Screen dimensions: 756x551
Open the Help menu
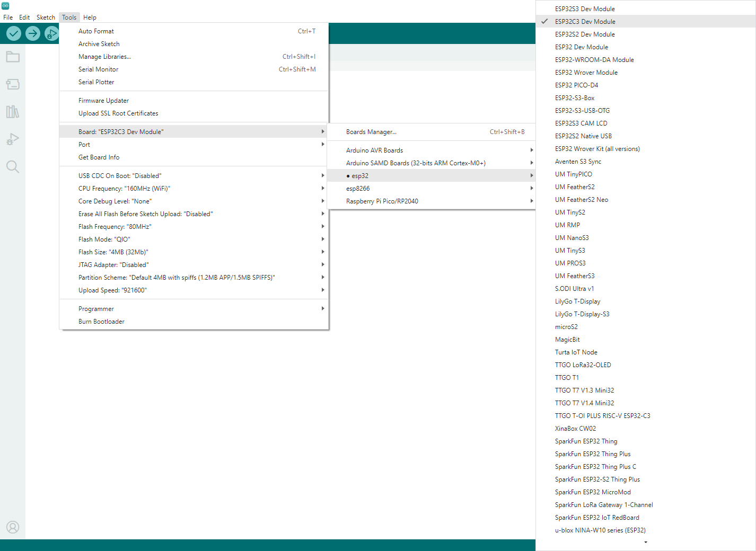tap(90, 17)
